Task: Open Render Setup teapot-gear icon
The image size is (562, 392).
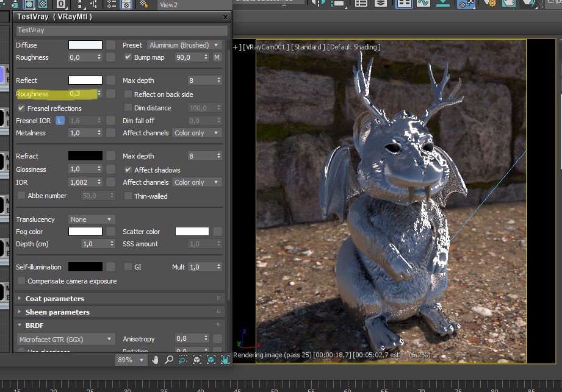Action: coord(489,4)
